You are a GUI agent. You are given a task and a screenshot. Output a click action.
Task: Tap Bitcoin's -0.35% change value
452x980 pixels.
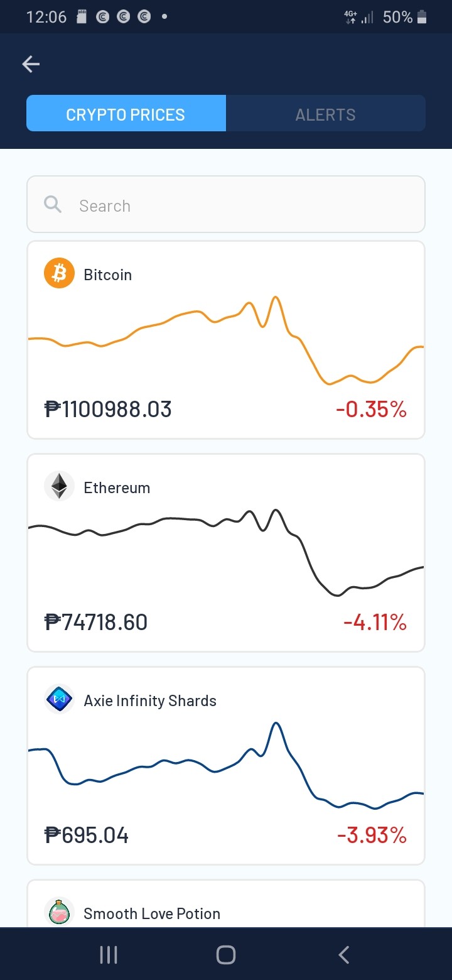point(371,410)
